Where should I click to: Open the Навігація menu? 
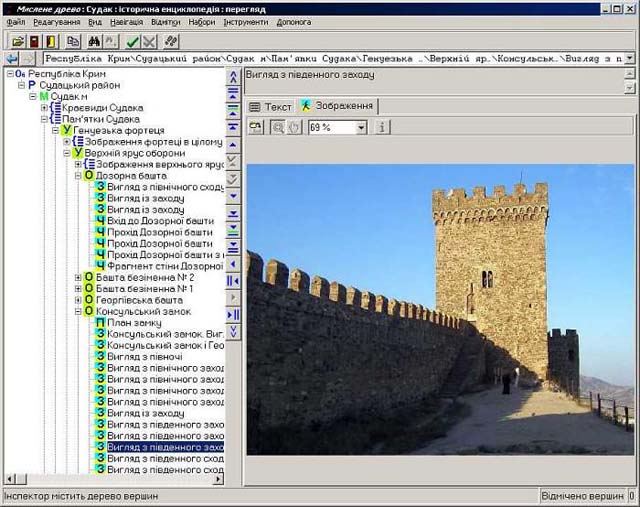(129, 21)
